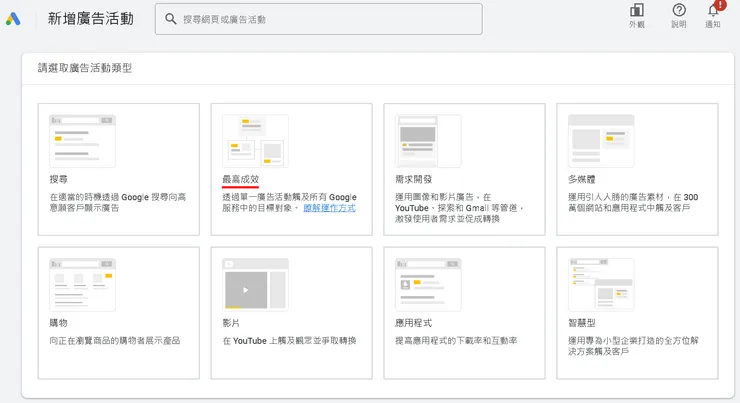Click the 購物 card description text

pyautogui.click(x=115, y=341)
